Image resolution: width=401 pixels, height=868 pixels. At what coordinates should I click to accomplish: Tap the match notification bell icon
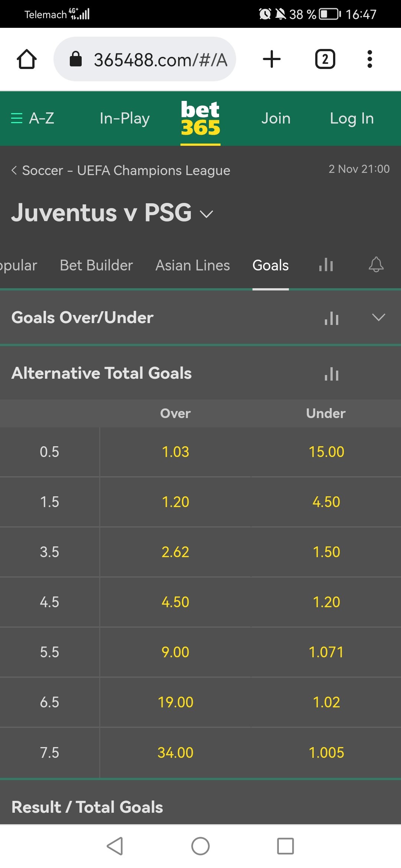tap(376, 265)
